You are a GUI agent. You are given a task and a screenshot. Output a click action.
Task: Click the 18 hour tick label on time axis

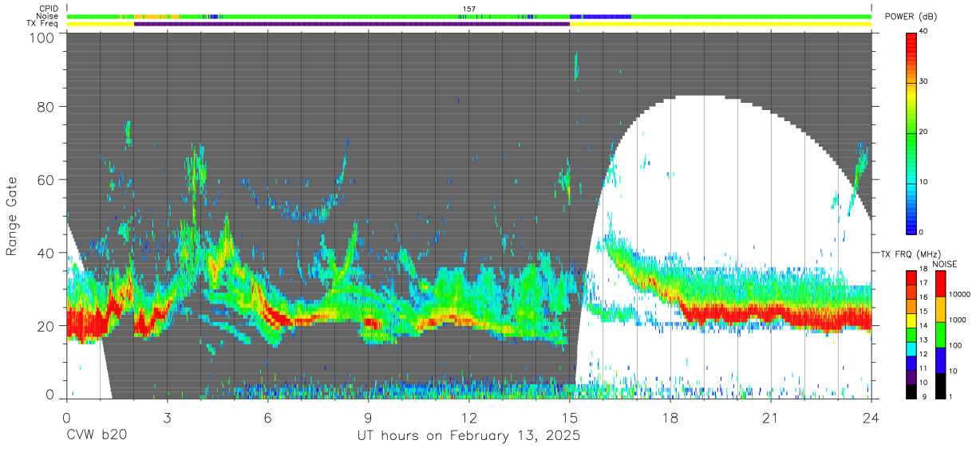tap(670, 418)
